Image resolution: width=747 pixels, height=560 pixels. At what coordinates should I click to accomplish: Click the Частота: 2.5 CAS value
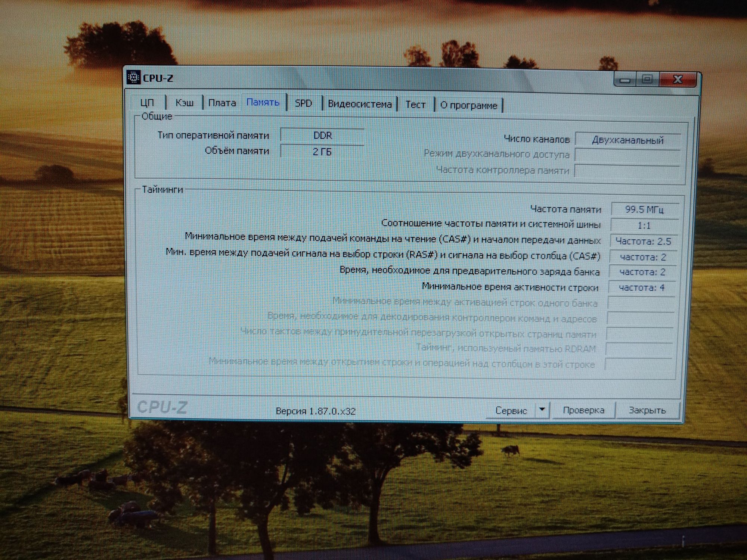click(x=643, y=242)
